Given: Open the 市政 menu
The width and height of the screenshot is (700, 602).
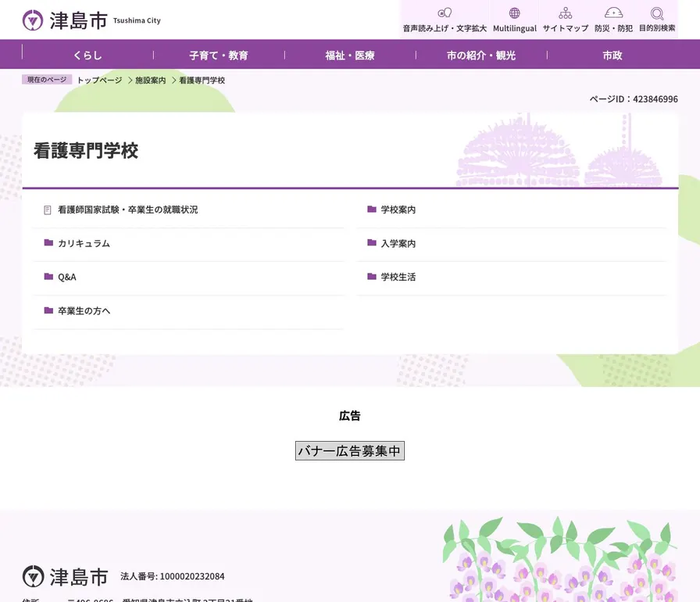Looking at the screenshot, I should (612, 55).
